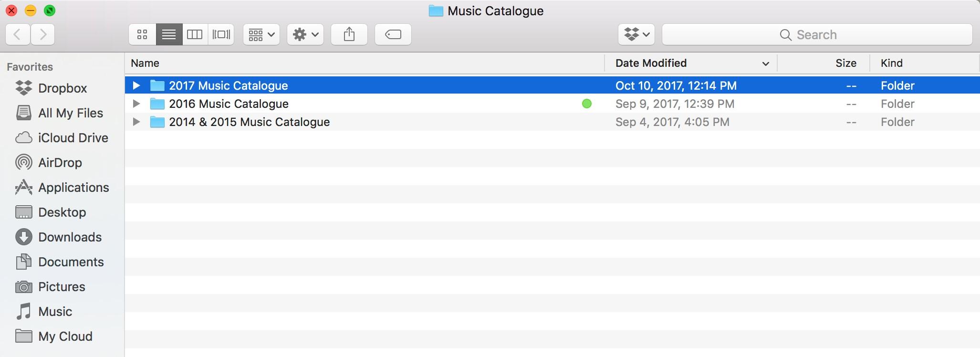
Task: Click the 2014 & 2015 Music Catalogue name
Action: (249, 122)
